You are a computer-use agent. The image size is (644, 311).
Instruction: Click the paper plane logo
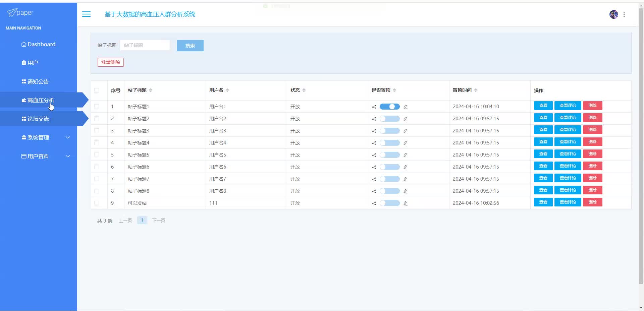[11, 12]
